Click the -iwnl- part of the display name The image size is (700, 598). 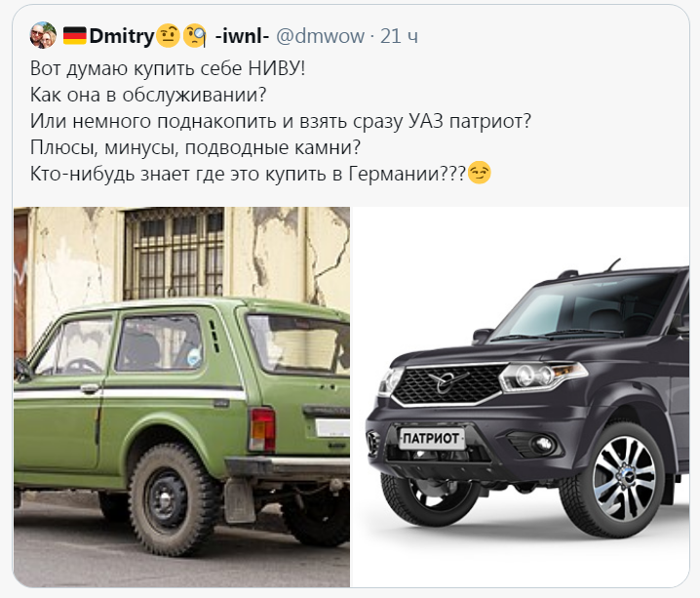tap(242, 36)
